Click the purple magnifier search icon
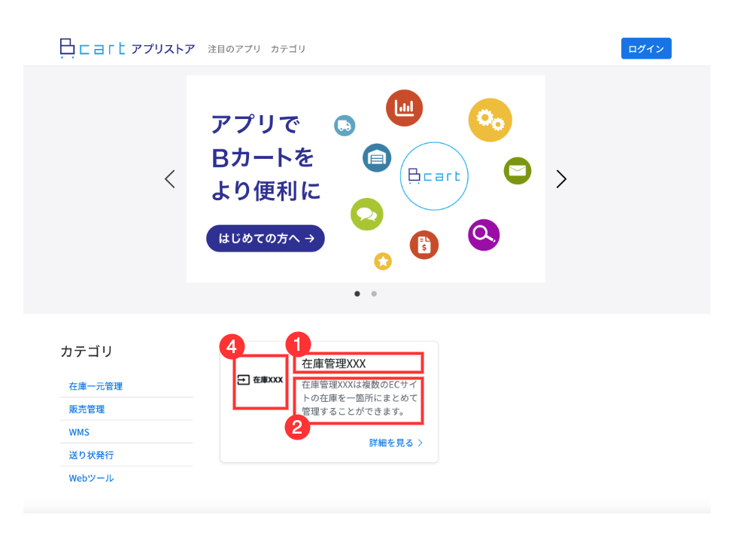This screenshot has height=545, width=756. (484, 235)
